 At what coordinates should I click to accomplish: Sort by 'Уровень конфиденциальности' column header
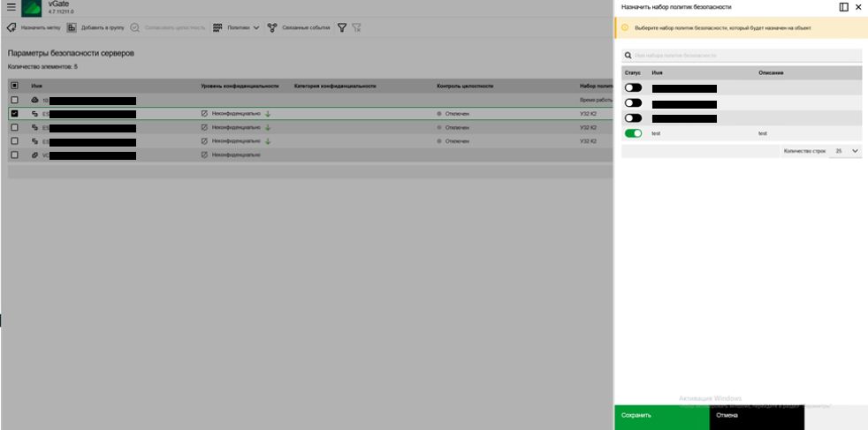tap(240, 86)
